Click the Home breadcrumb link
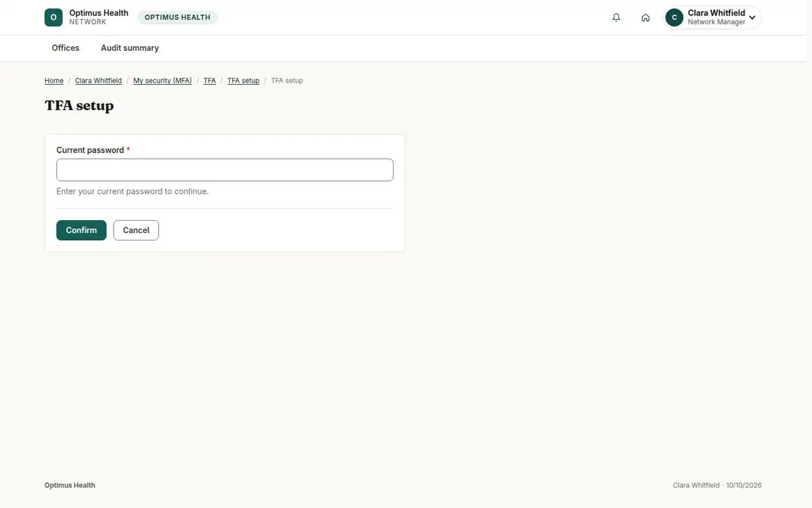Image resolution: width=812 pixels, height=508 pixels. point(54,81)
